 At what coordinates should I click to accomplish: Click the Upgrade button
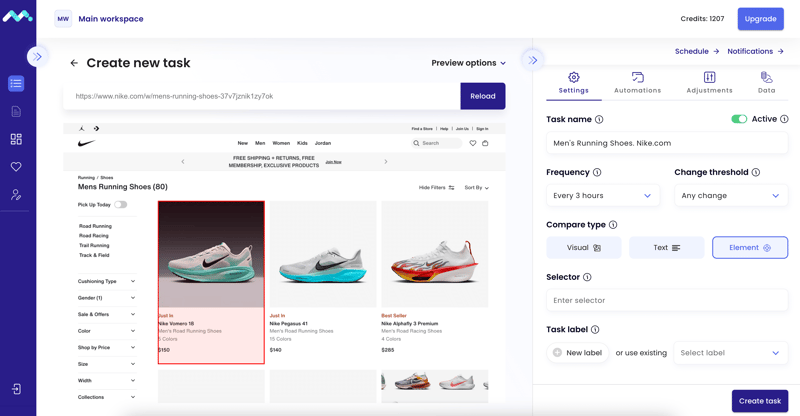coord(760,19)
